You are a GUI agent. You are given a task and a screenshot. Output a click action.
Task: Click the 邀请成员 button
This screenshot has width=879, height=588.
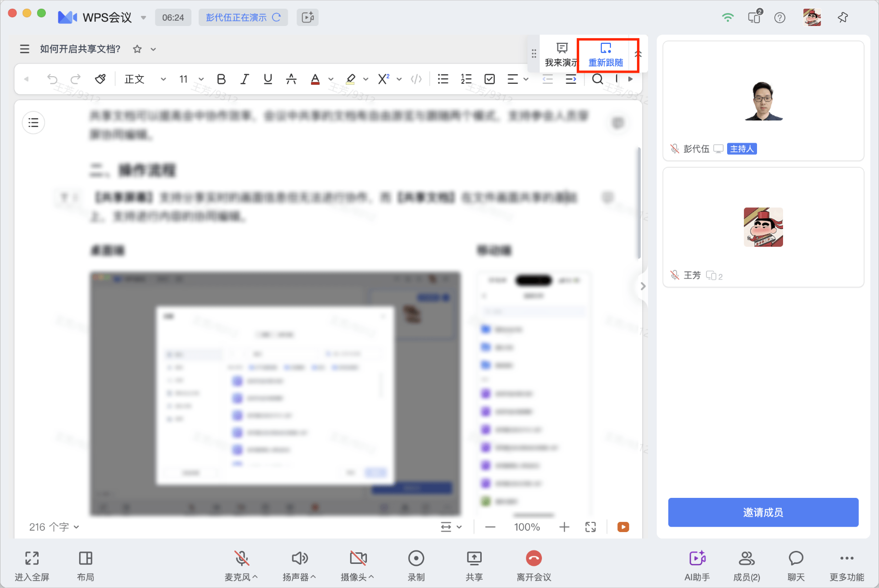(763, 512)
